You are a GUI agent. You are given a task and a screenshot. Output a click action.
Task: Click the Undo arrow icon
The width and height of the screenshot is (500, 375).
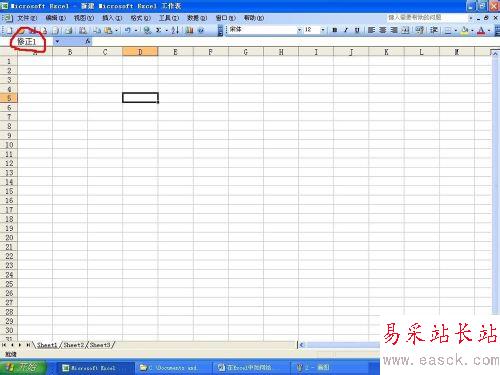[x=127, y=30]
